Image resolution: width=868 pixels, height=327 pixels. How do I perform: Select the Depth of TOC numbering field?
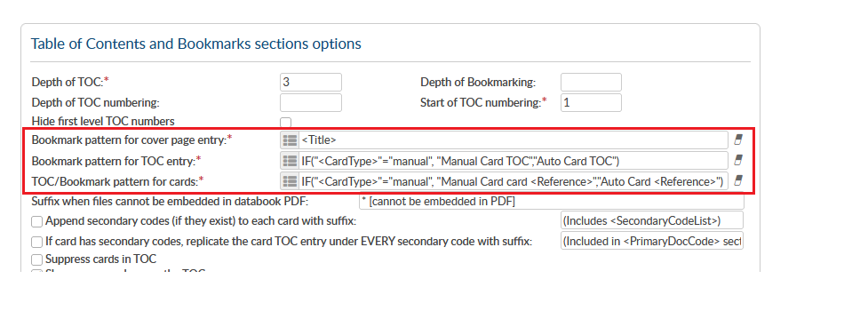click(311, 103)
